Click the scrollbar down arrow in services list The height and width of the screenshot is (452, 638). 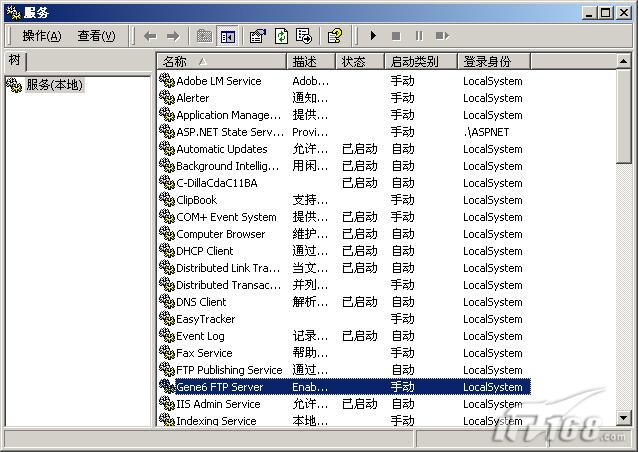pyautogui.click(x=624, y=418)
